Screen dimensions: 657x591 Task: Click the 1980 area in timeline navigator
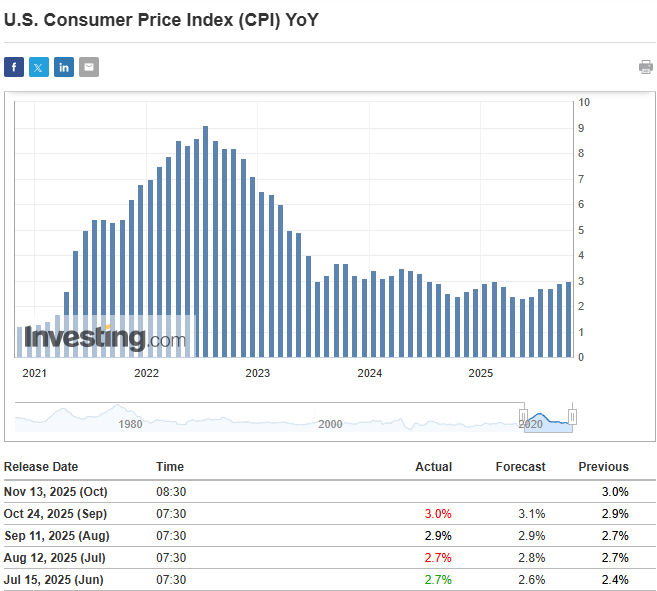(130, 424)
